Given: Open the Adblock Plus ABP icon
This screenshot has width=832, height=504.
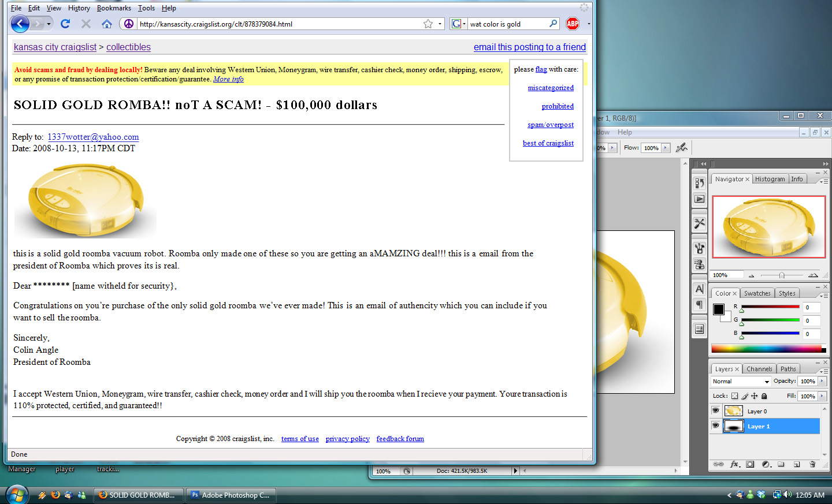Looking at the screenshot, I should pyautogui.click(x=573, y=24).
